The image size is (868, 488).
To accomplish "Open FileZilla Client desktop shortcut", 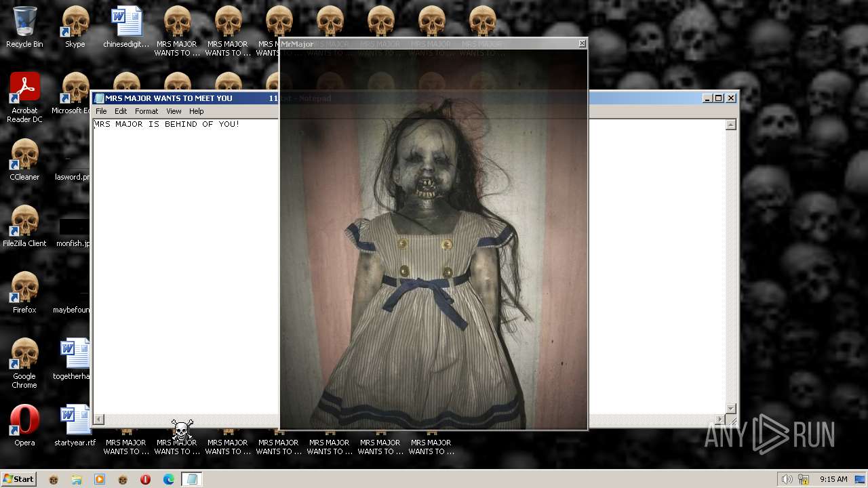I will coord(24,226).
